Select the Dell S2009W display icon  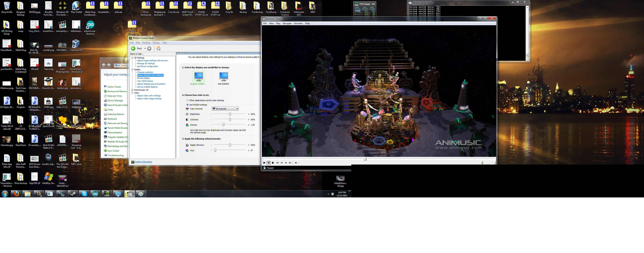click(x=224, y=76)
